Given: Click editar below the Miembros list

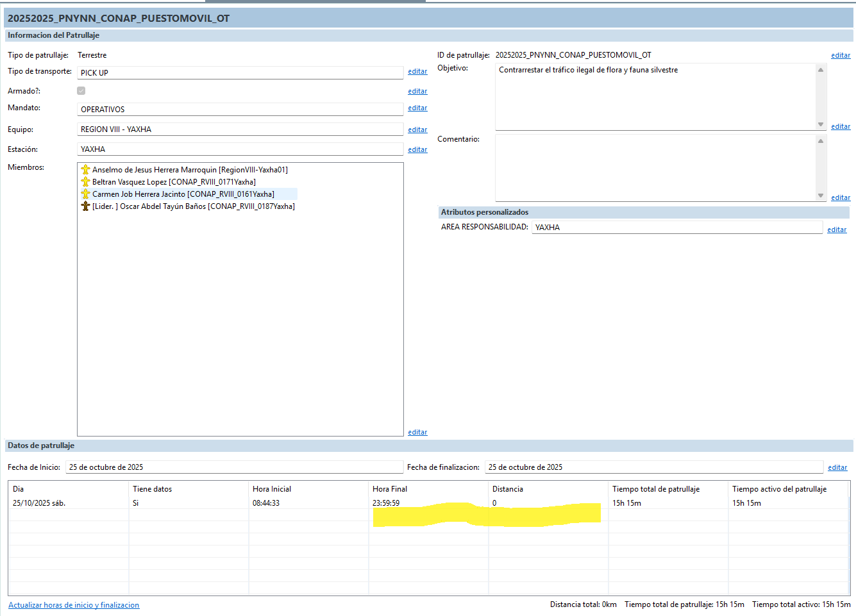Looking at the screenshot, I should point(417,433).
